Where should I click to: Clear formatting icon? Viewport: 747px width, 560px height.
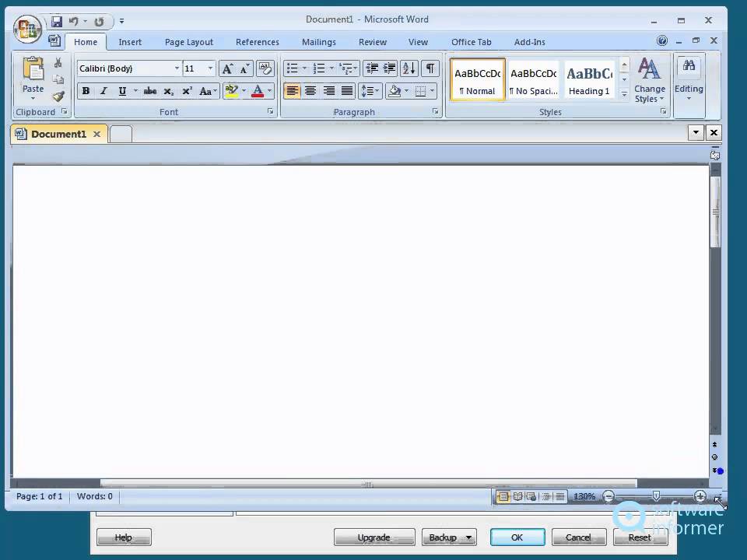click(x=265, y=68)
